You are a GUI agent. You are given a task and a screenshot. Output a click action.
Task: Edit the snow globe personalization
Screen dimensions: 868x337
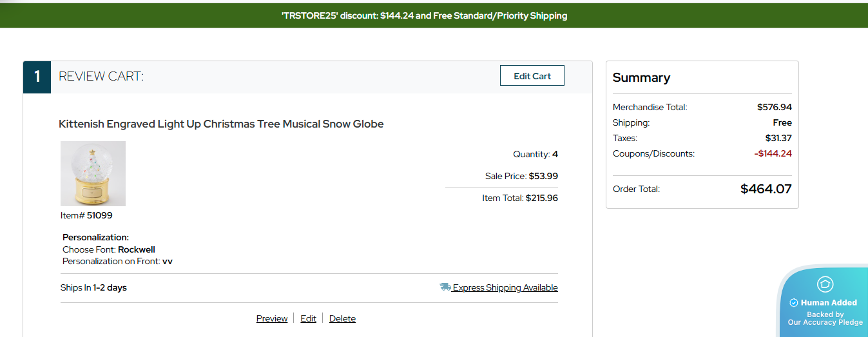pyautogui.click(x=308, y=318)
